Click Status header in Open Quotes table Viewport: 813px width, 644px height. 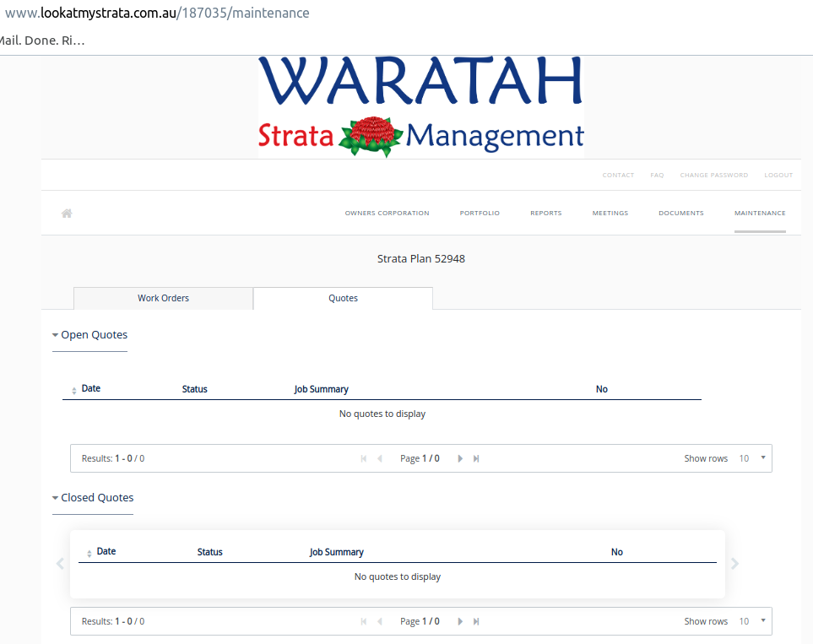point(194,389)
